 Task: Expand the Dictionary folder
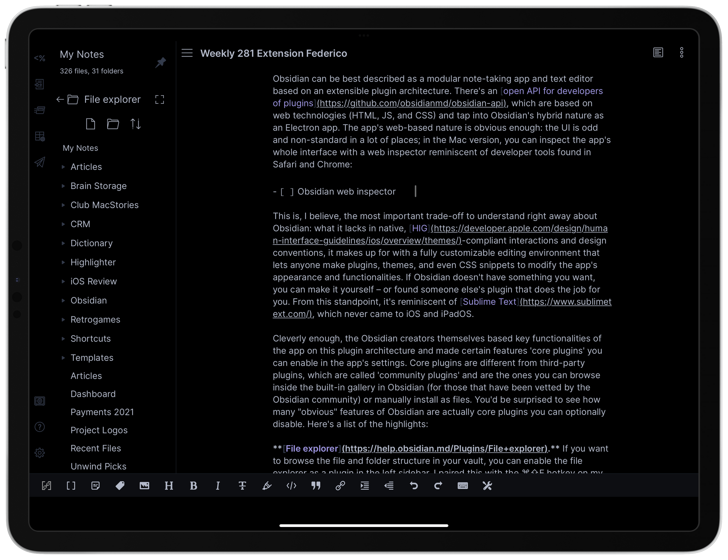pos(63,243)
